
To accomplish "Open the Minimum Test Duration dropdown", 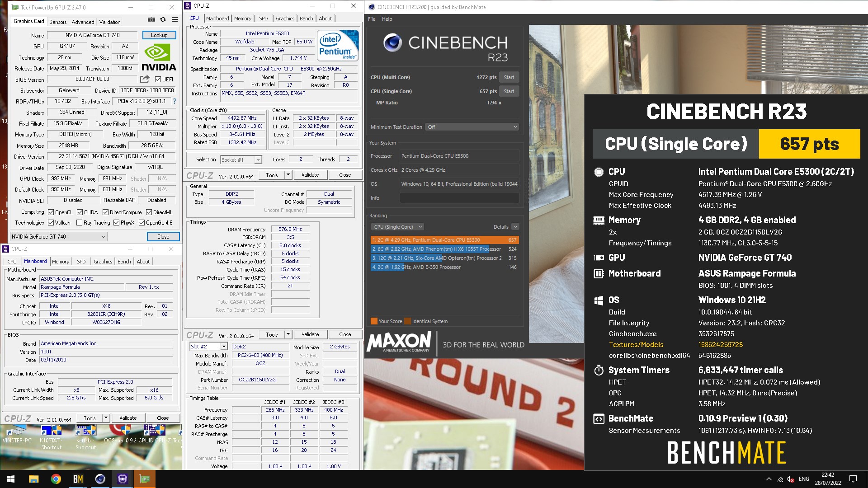I will click(x=472, y=127).
